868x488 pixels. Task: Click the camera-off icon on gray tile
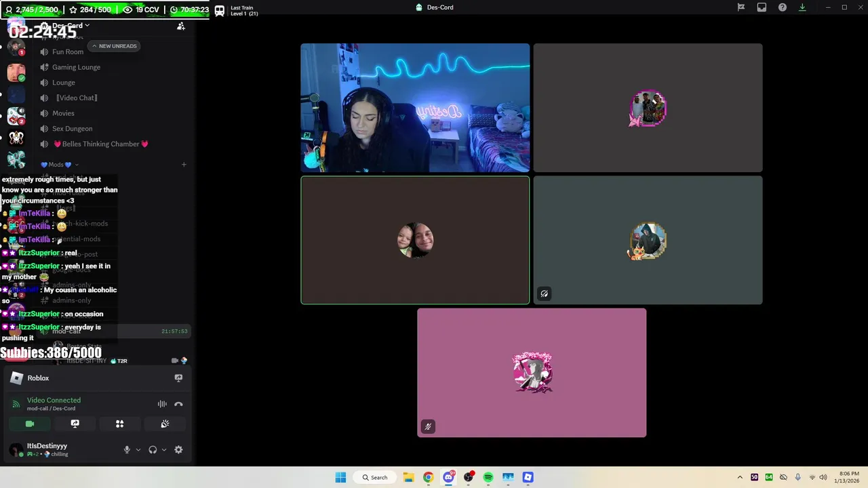pos(544,293)
